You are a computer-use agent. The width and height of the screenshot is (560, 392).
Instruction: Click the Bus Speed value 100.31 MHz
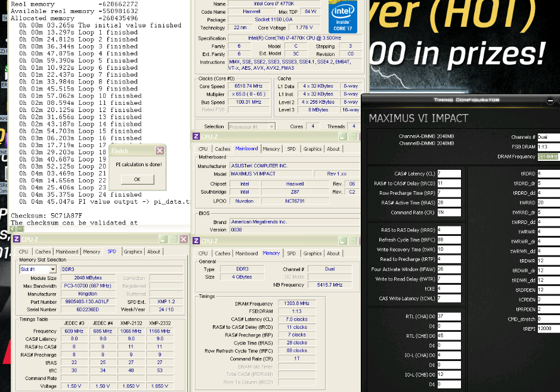[248, 102]
